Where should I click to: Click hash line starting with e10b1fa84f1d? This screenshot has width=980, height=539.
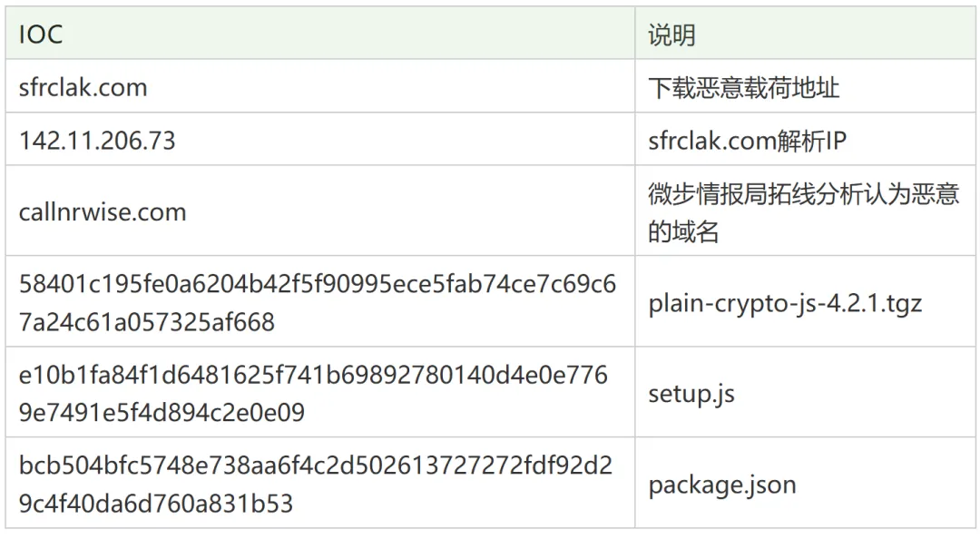pyautogui.click(x=313, y=375)
